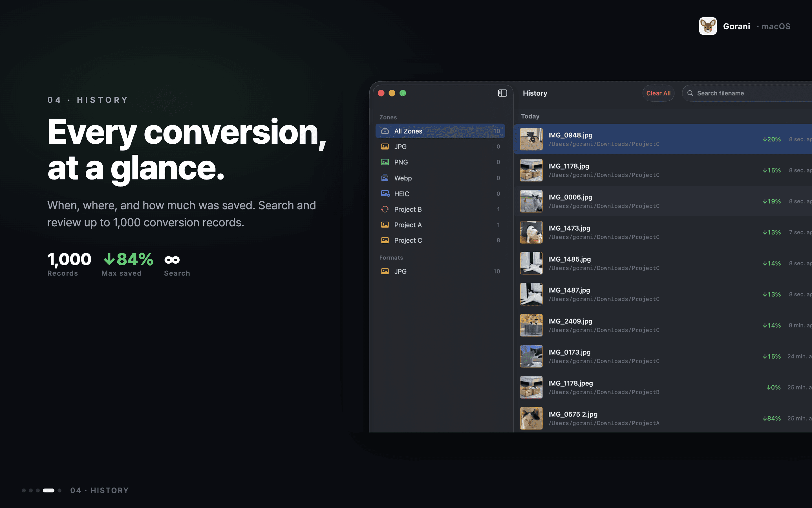Open IMG_1473.jpg thumbnail

tap(531, 232)
